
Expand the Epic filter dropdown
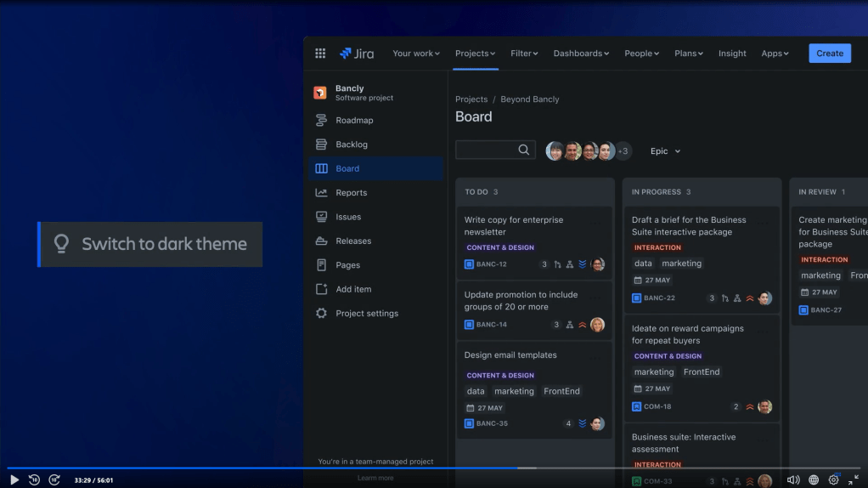pyautogui.click(x=665, y=151)
